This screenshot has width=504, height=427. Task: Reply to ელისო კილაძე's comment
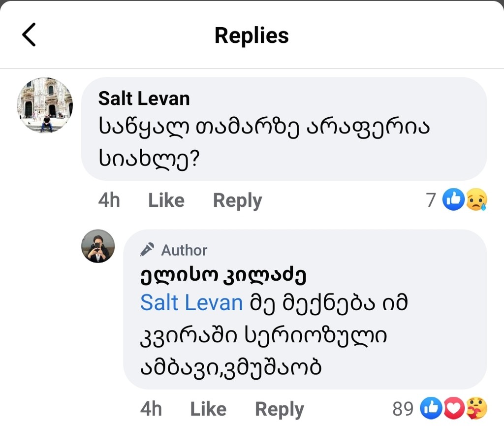click(x=279, y=409)
